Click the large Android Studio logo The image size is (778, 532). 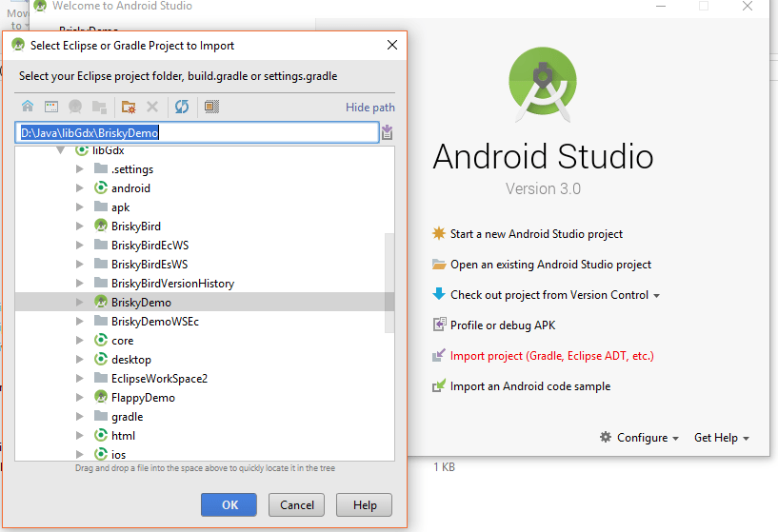(x=543, y=85)
